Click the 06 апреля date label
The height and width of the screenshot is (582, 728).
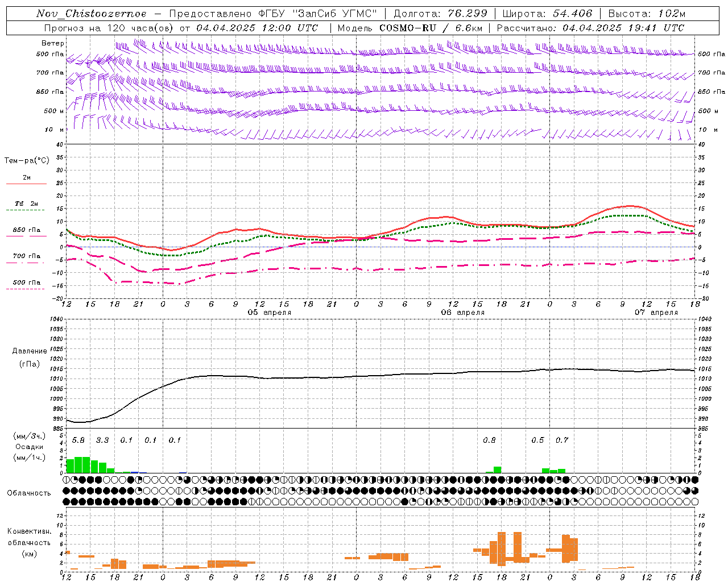click(463, 313)
